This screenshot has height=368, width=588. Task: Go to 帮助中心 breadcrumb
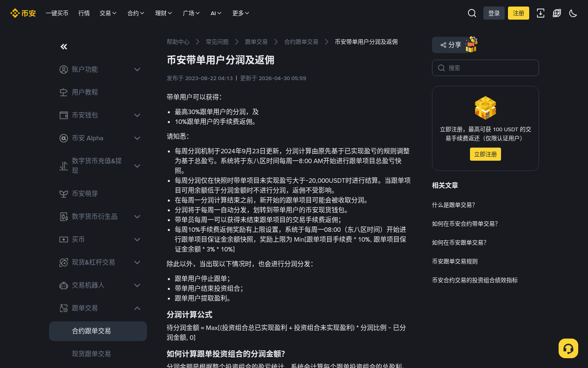click(178, 42)
